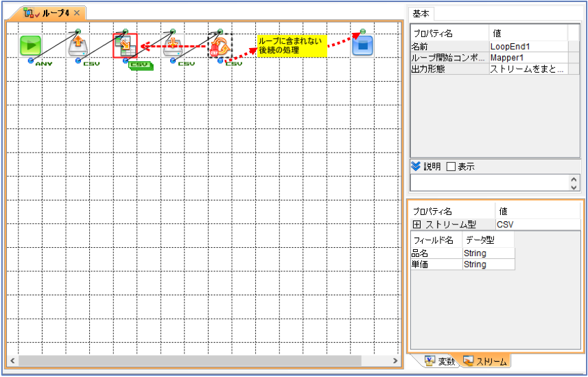Click the description box down scroll arrow
Image resolution: width=588 pixels, height=377 pixels.
(574, 187)
